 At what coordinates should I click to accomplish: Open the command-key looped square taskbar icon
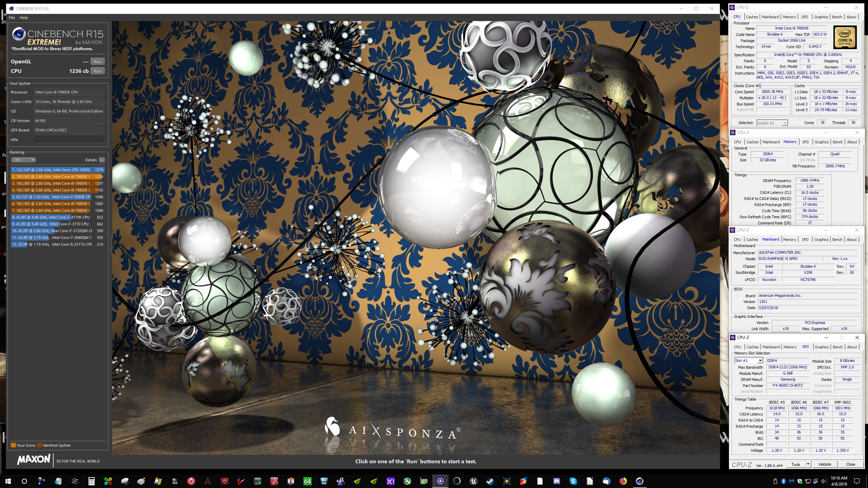(x=108, y=481)
